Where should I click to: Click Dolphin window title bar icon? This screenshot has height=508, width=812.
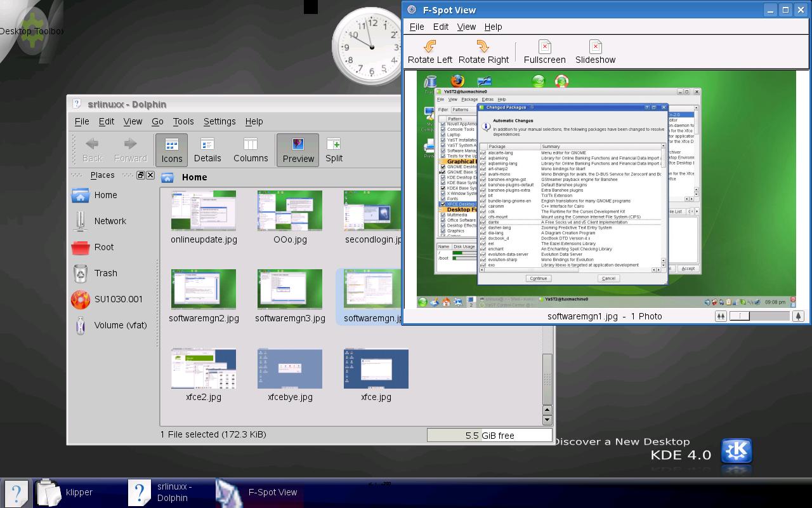coord(77,104)
